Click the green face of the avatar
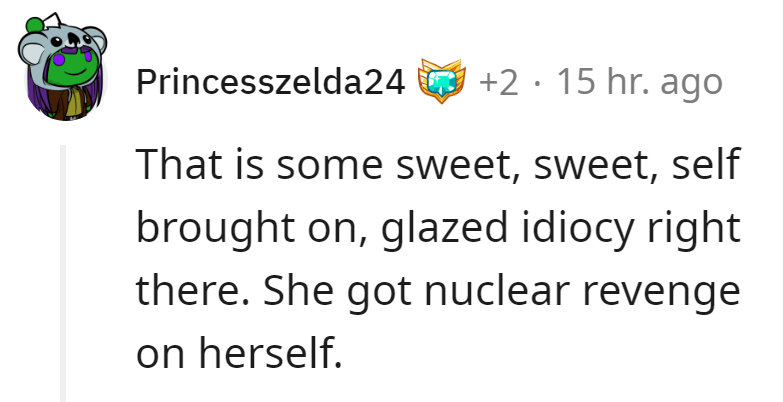The width and height of the screenshot is (783, 402). [x=72, y=66]
